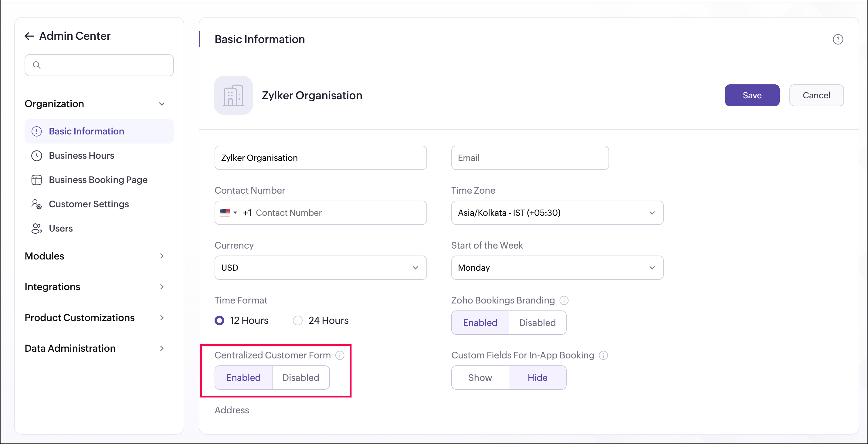Screen dimensions: 868x444
Task: Click the help question mark icon
Action: point(838,39)
